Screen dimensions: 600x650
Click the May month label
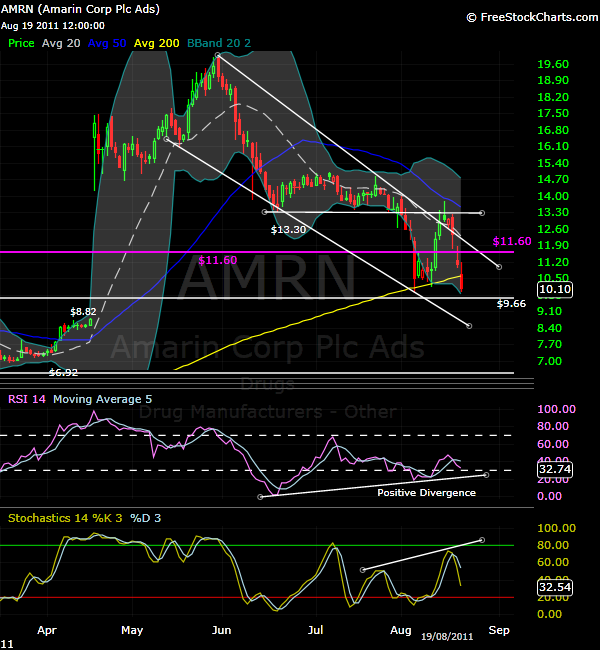click(x=132, y=631)
